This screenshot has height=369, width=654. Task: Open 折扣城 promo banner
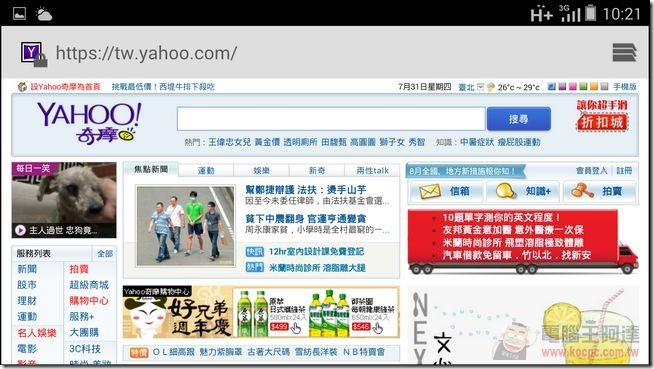click(x=602, y=116)
